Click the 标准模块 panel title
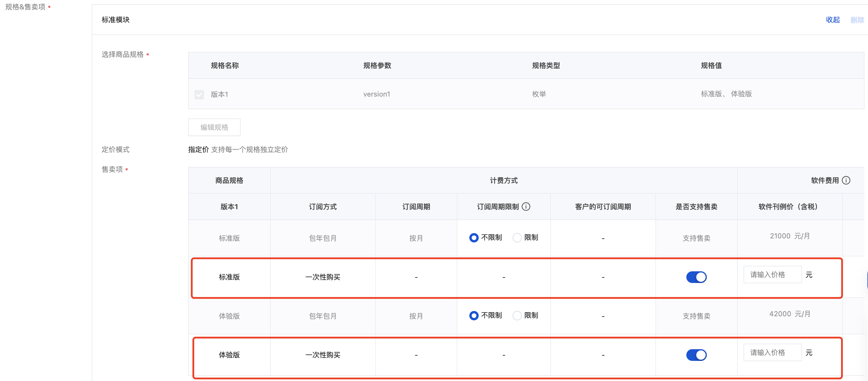The height and width of the screenshot is (381, 868). point(116,20)
